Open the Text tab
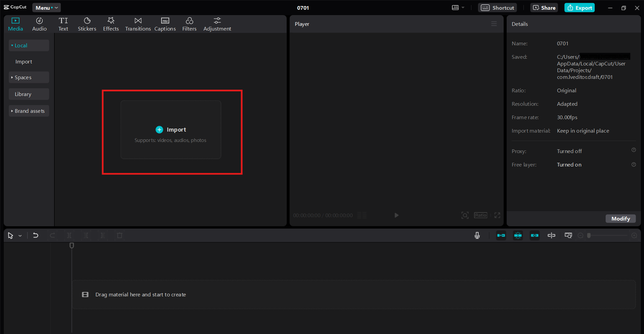 (63, 24)
